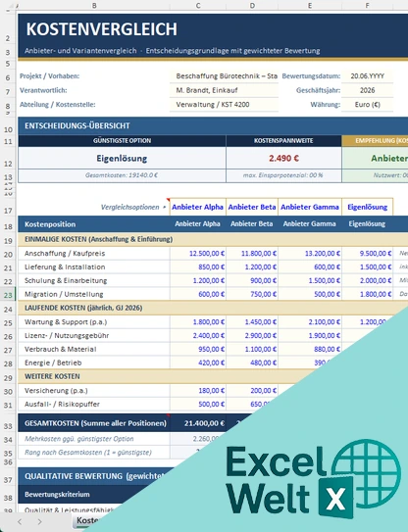Edit the 'Anbieter Alpha' input cell in row 17
This screenshot has width=408, height=532.
tap(198, 207)
